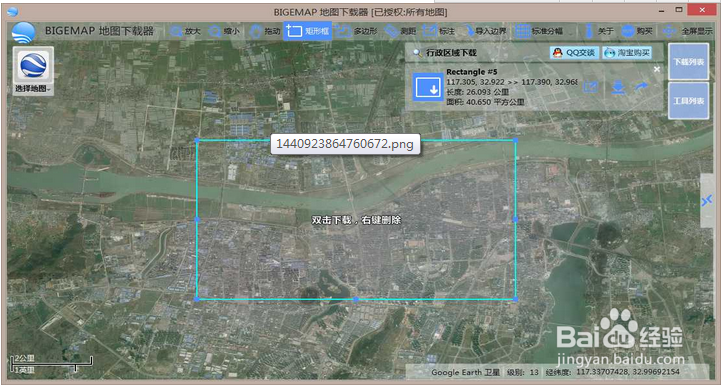Open the 淘宝购买 Taobao link
The width and height of the screenshot is (724, 385).
[x=627, y=53]
